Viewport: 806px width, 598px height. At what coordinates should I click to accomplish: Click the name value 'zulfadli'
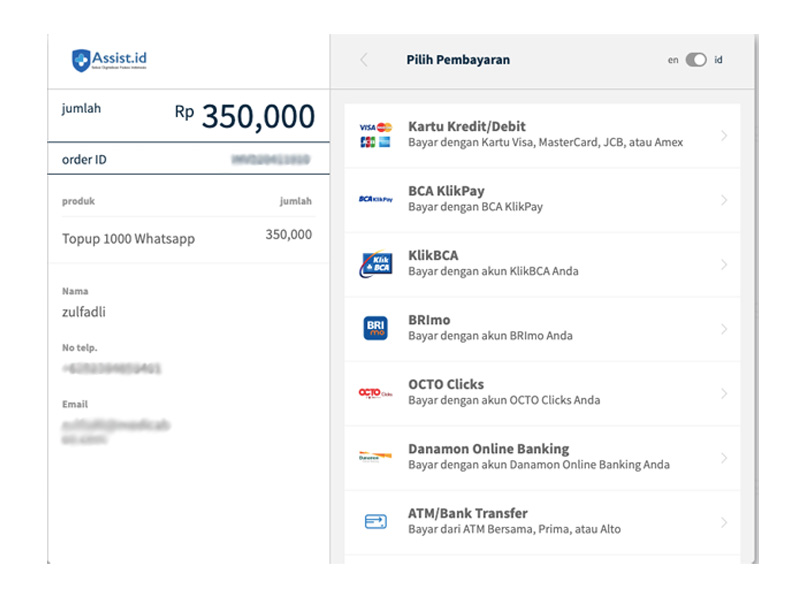(84, 312)
